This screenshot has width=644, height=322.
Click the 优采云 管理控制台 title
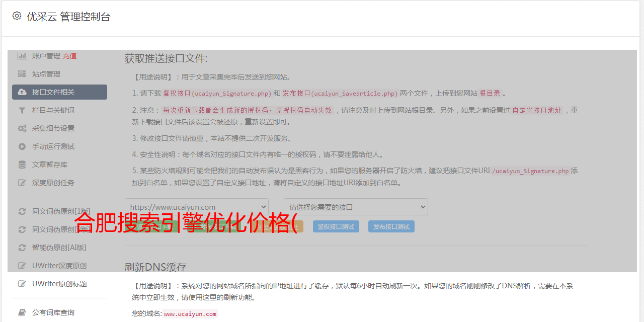click(x=68, y=17)
